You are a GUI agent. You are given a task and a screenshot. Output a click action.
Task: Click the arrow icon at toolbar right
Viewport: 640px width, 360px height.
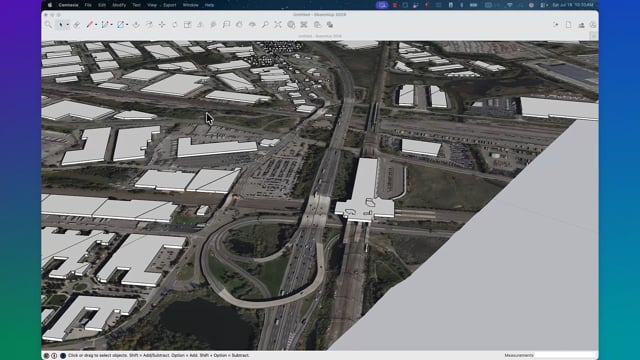click(x=556, y=25)
